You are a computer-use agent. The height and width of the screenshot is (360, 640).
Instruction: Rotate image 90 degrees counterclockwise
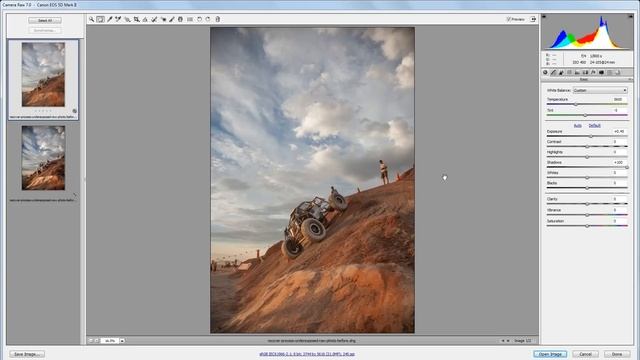(x=200, y=19)
